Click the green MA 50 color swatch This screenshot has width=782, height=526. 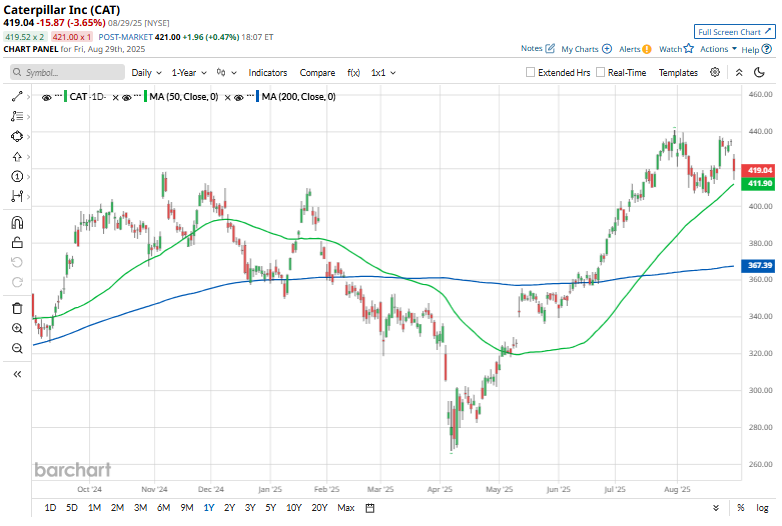pyautogui.click(x=145, y=96)
